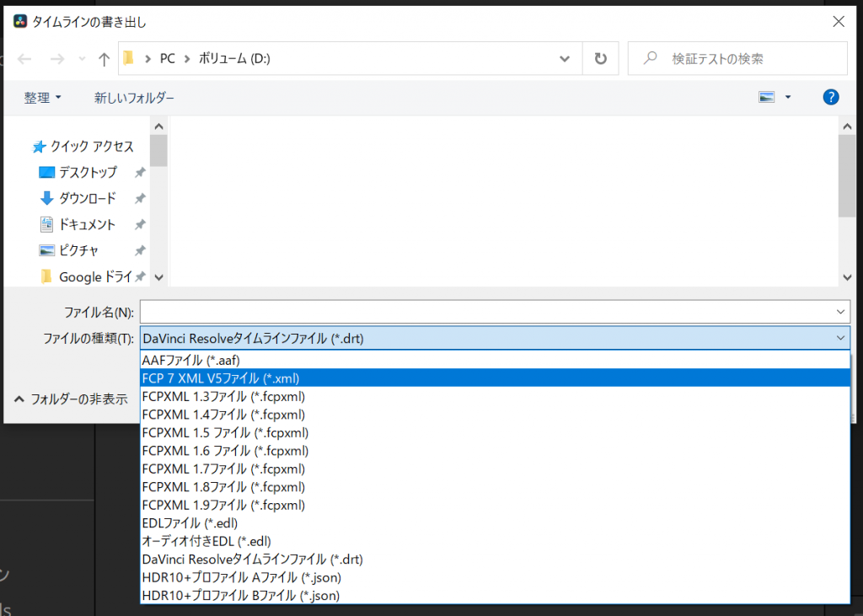Viewport: 863px width, 616px height.
Task: Open ピクチャ in navigation pane
Action: 69,250
